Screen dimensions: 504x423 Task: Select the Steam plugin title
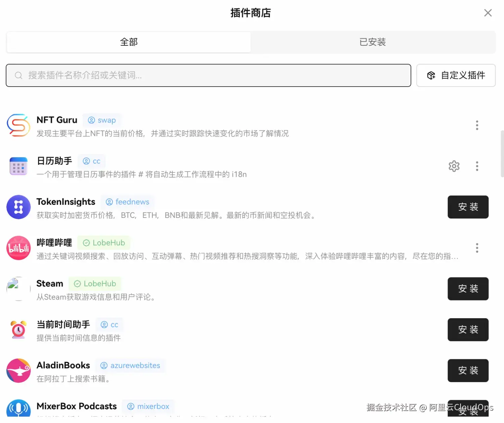tap(50, 284)
